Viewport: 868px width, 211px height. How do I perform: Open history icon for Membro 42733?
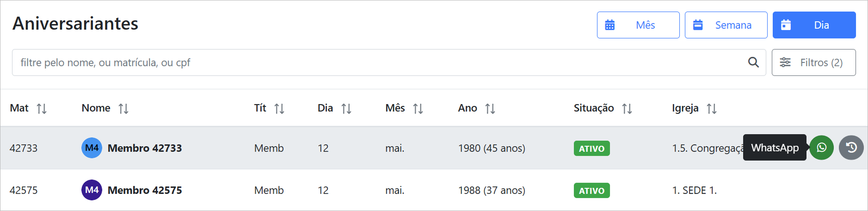(851, 148)
